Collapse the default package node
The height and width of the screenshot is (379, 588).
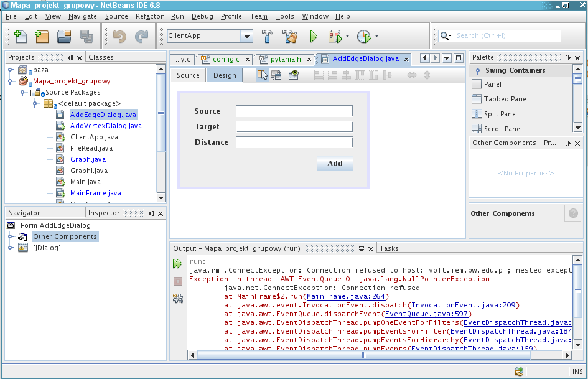tap(35, 103)
